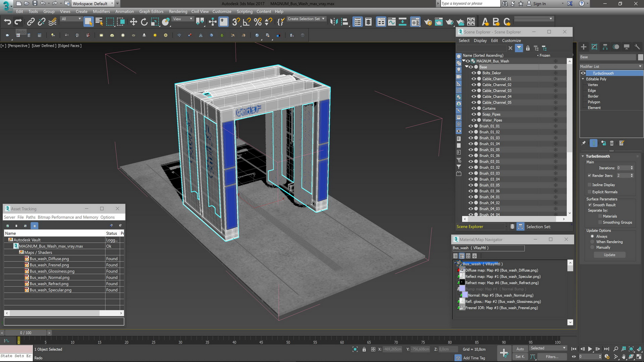Click the Filters... button
The width and height of the screenshot is (644, 362).
point(552,357)
